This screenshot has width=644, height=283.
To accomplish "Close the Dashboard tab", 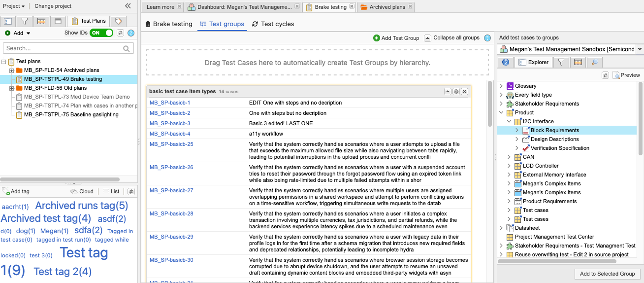I will 297,7.
